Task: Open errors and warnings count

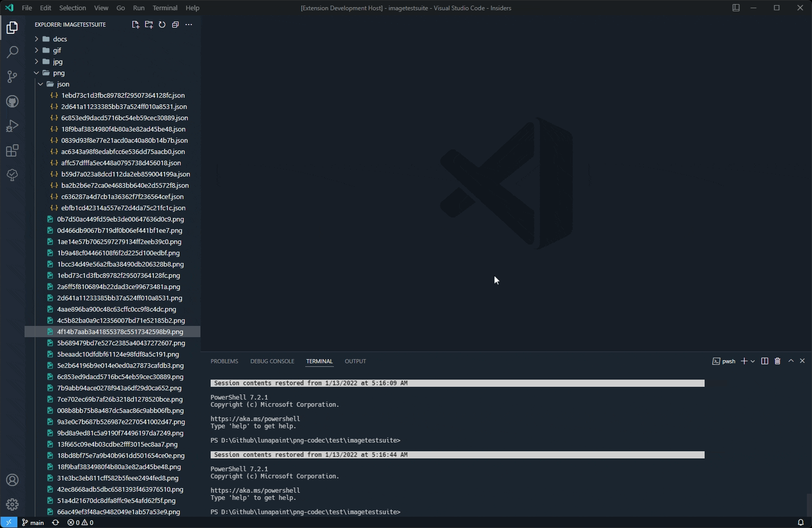Action: [x=80, y=522]
